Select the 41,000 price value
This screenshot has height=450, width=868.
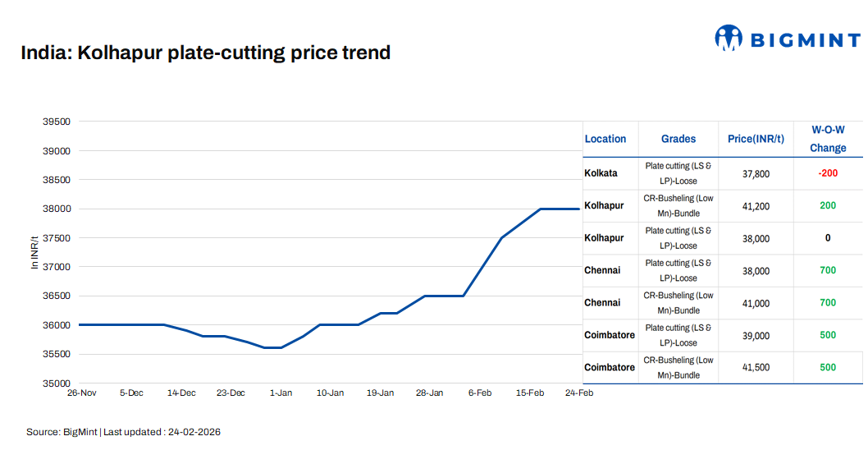[x=756, y=303]
